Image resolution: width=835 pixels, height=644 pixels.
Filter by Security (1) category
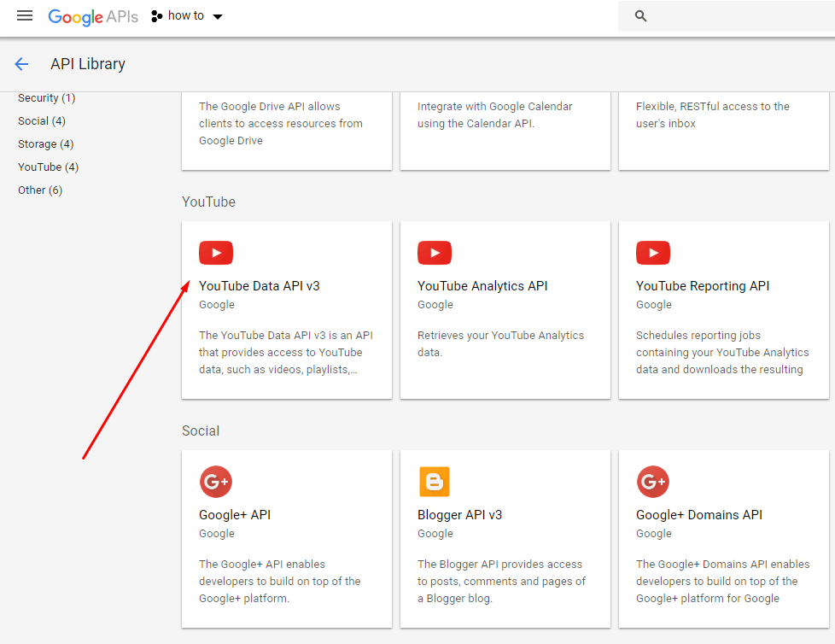point(47,98)
